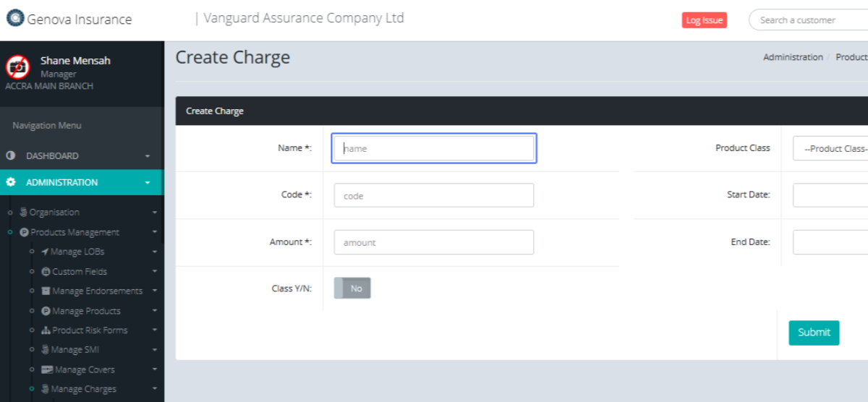
Task: Open the Manage Charges menu item
Action: [83, 389]
